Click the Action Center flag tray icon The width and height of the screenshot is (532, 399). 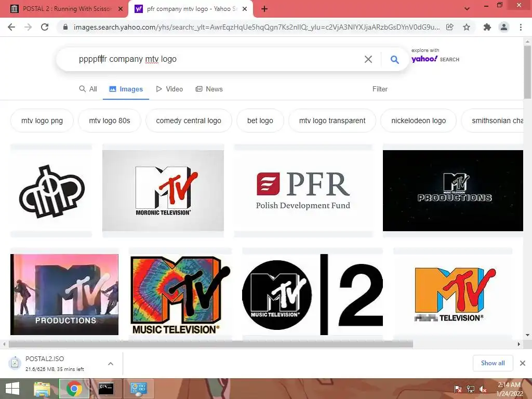(x=458, y=389)
